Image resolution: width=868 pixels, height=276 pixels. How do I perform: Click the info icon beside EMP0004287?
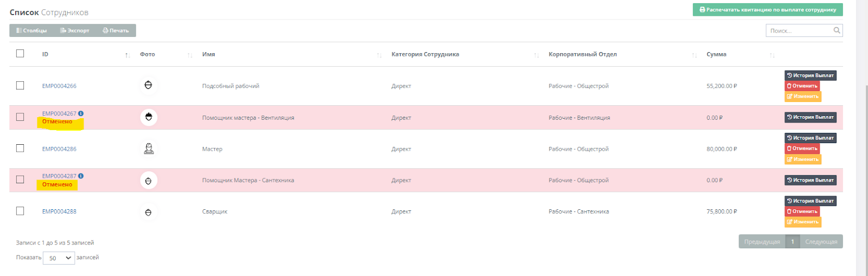click(x=81, y=176)
